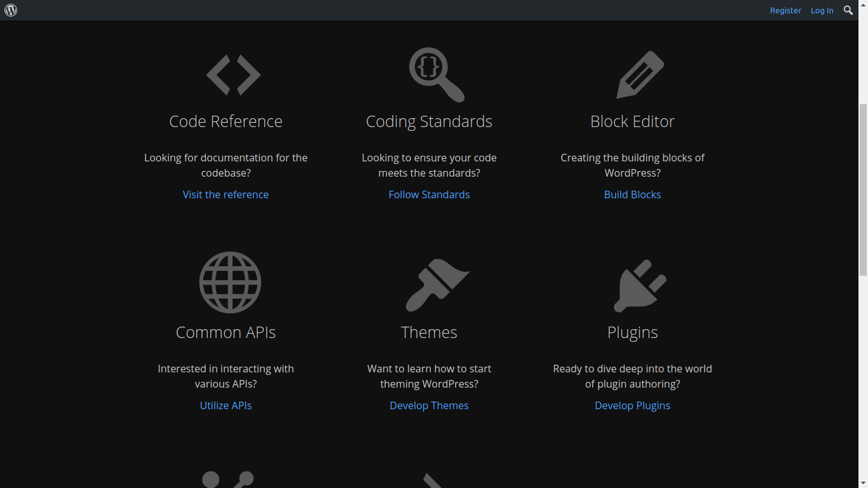The image size is (868, 488).
Task: Open the Develop Plugins link
Action: 632,405
